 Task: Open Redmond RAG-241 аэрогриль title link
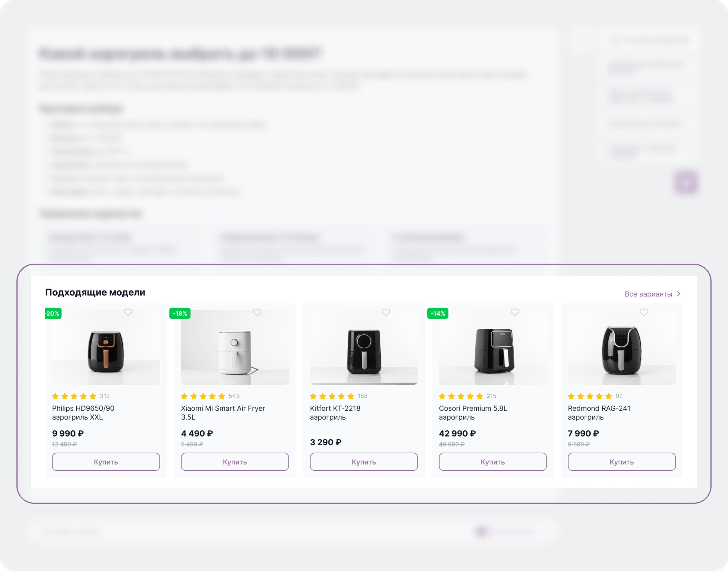click(x=599, y=413)
